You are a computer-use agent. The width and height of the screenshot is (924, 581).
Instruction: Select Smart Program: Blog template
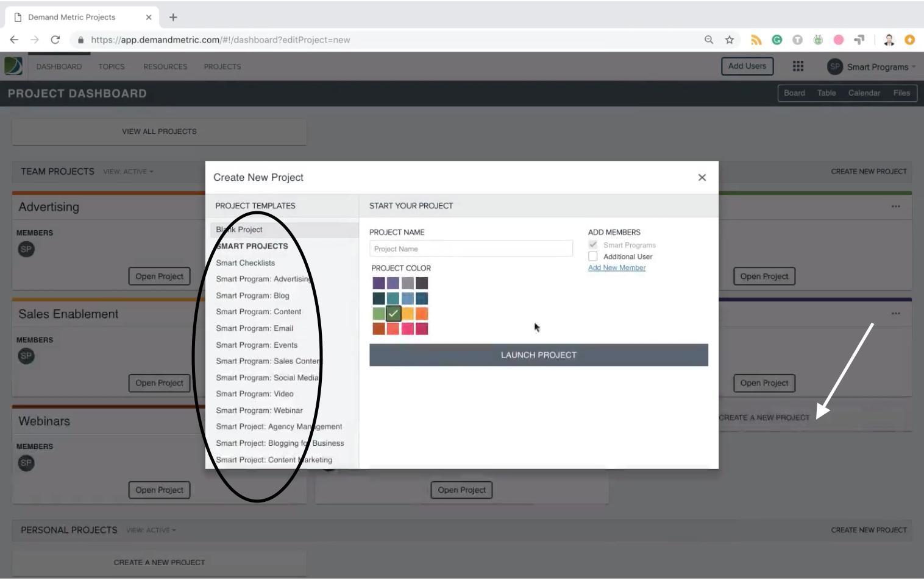click(252, 296)
